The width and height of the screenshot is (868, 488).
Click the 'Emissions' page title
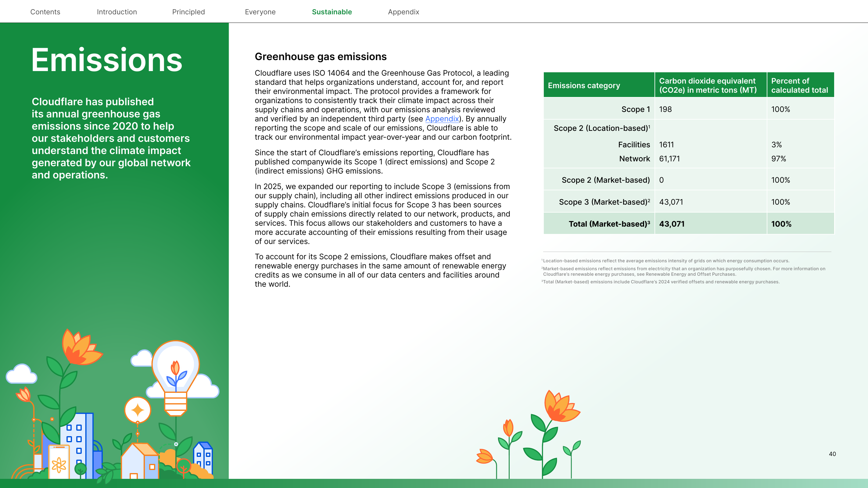[x=106, y=60]
